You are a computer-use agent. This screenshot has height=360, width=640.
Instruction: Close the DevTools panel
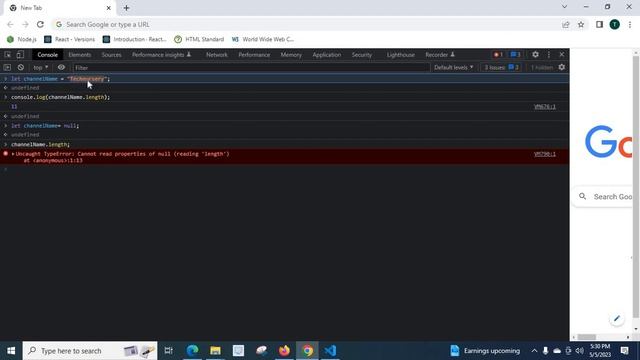click(x=562, y=55)
